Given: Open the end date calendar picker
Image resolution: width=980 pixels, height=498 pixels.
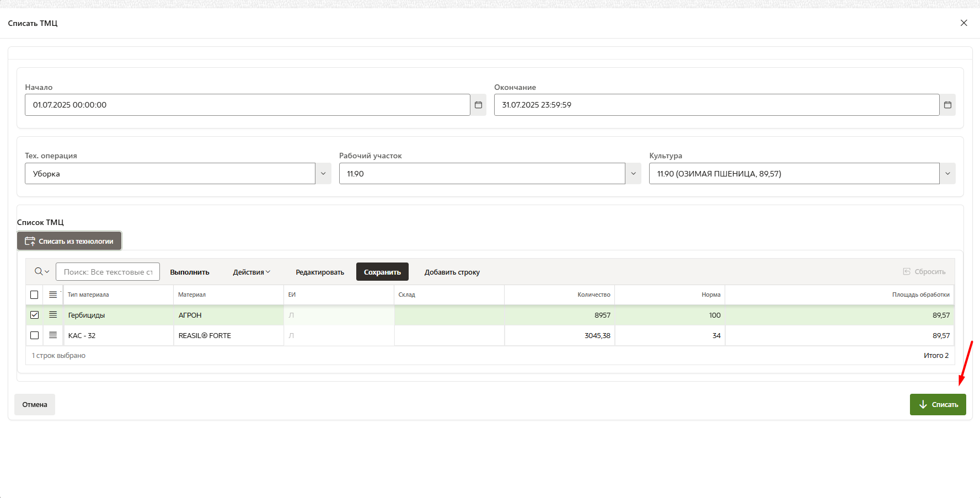Looking at the screenshot, I should point(947,105).
